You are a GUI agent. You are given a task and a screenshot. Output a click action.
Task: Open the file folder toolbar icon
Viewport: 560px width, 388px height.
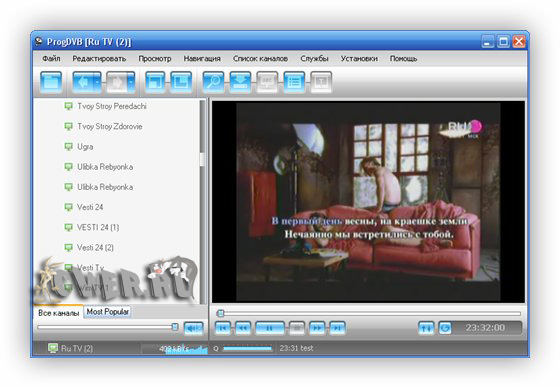pos(51,82)
